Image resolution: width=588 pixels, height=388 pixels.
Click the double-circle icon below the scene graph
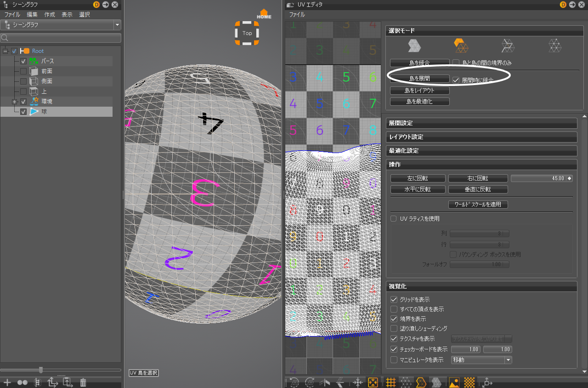pyautogui.click(x=23, y=382)
